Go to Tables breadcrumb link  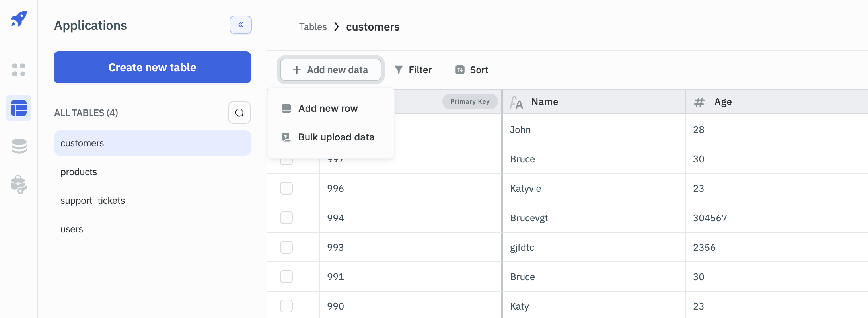pyautogui.click(x=313, y=27)
